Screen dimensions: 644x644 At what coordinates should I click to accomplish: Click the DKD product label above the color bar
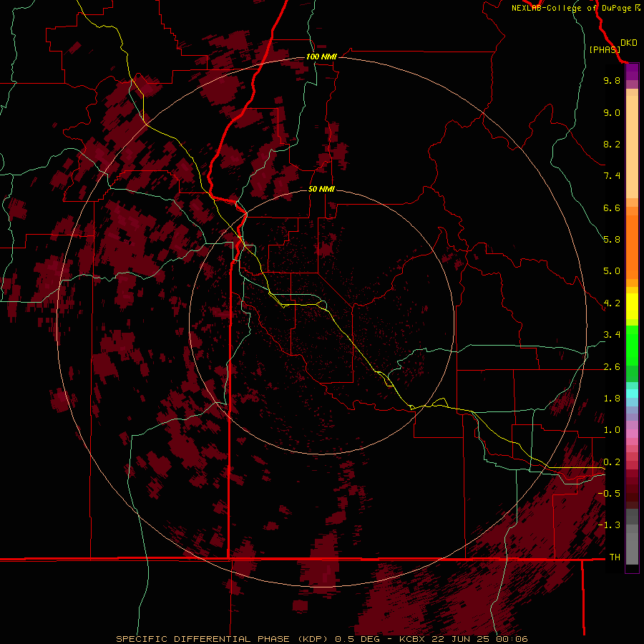629,43
